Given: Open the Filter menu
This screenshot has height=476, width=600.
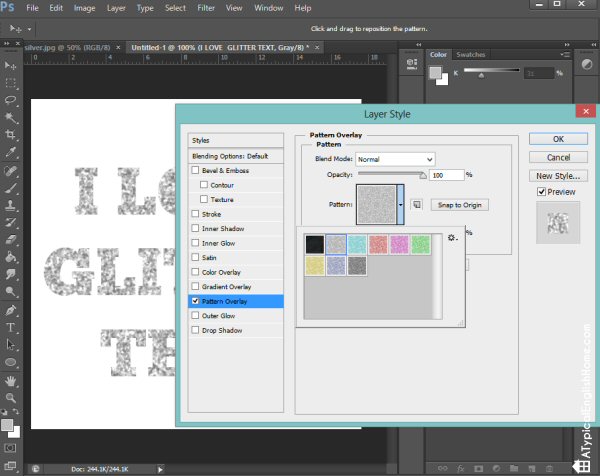Looking at the screenshot, I should 206,8.
